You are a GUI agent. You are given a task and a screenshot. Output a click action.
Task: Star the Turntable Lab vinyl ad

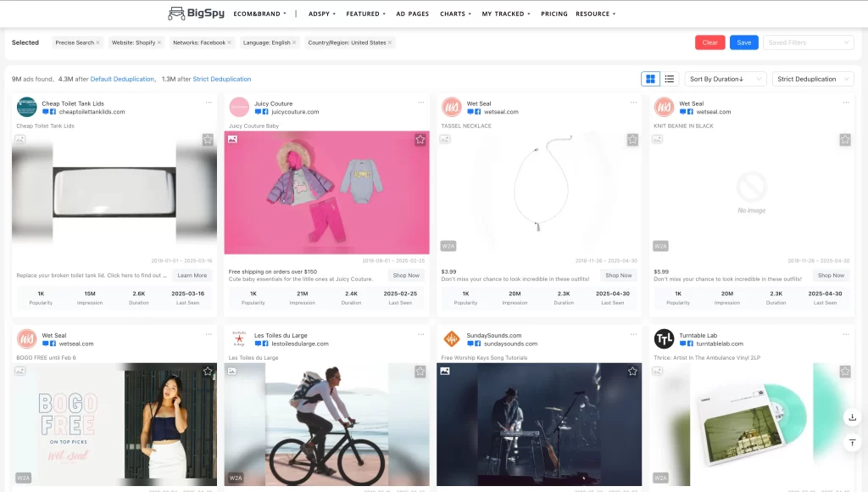pos(845,372)
